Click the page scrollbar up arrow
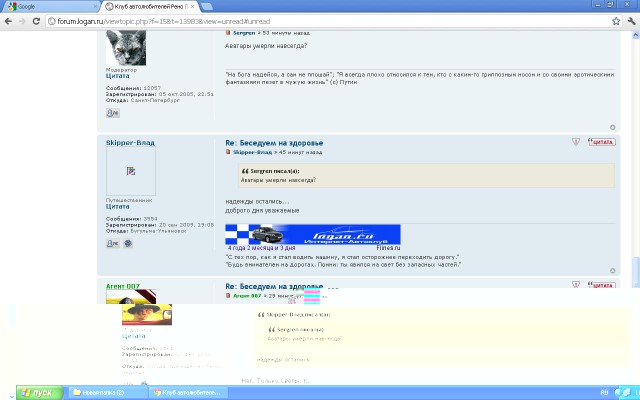The height and width of the screenshot is (400, 640). [x=636, y=35]
